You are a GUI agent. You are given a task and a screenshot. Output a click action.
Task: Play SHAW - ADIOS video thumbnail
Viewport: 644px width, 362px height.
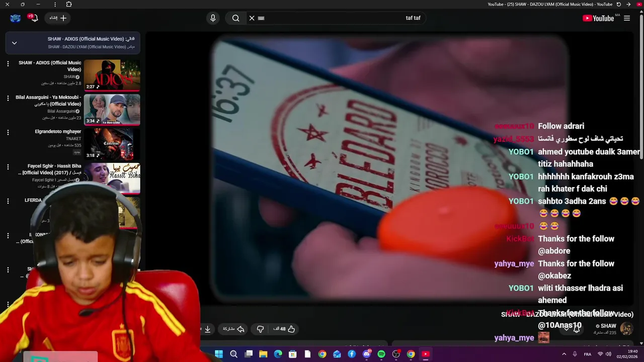click(x=112, y=75)
